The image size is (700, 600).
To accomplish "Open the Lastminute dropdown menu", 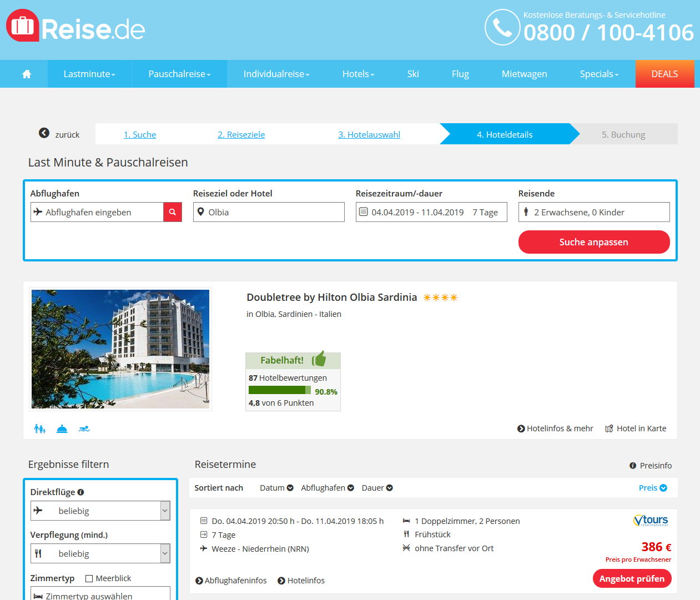I will (x=89, y=74).
